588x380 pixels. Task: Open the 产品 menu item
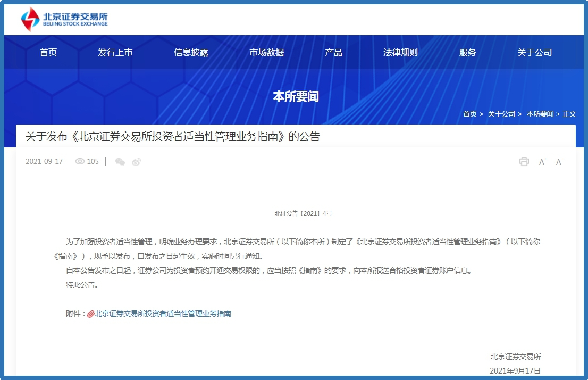pyautogui.click(x=333, y=52)
